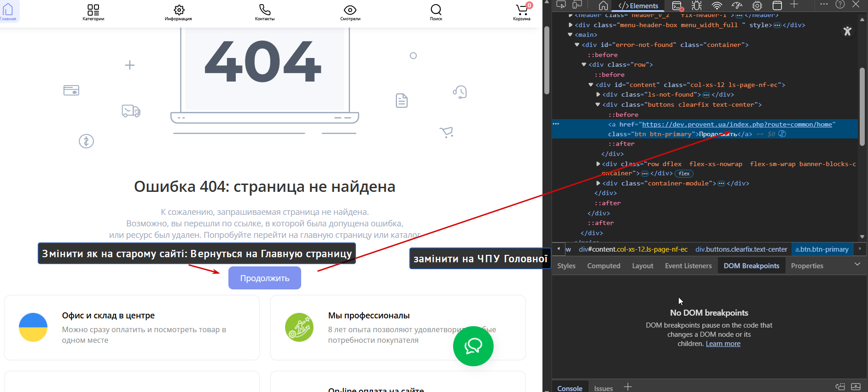This screenshot has height=392, width=868.
Task: Collapse the main element node
Action: click(570, 35)
